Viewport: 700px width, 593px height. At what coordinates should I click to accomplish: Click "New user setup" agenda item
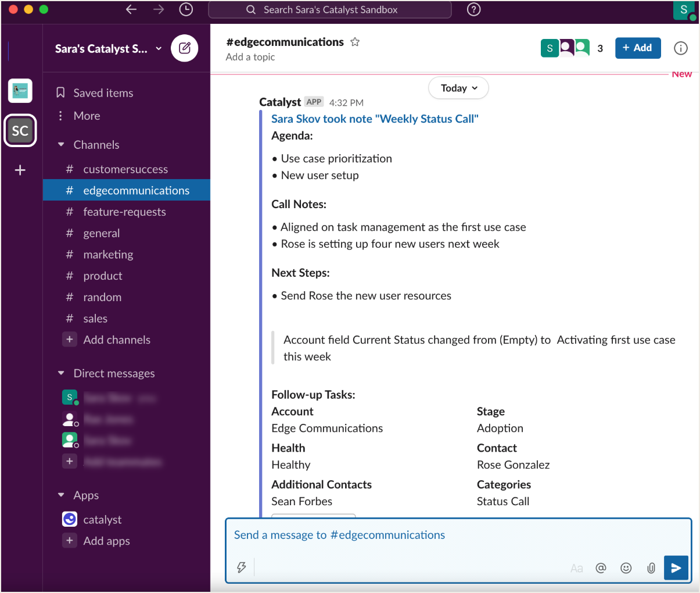pyautogui.click(x=320, y=176)
